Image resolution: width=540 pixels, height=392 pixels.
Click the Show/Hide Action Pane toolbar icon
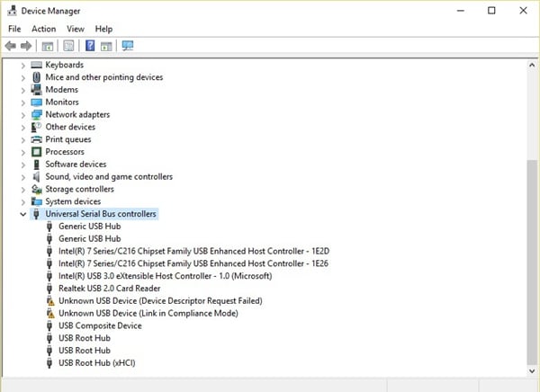tap(106, 46)
